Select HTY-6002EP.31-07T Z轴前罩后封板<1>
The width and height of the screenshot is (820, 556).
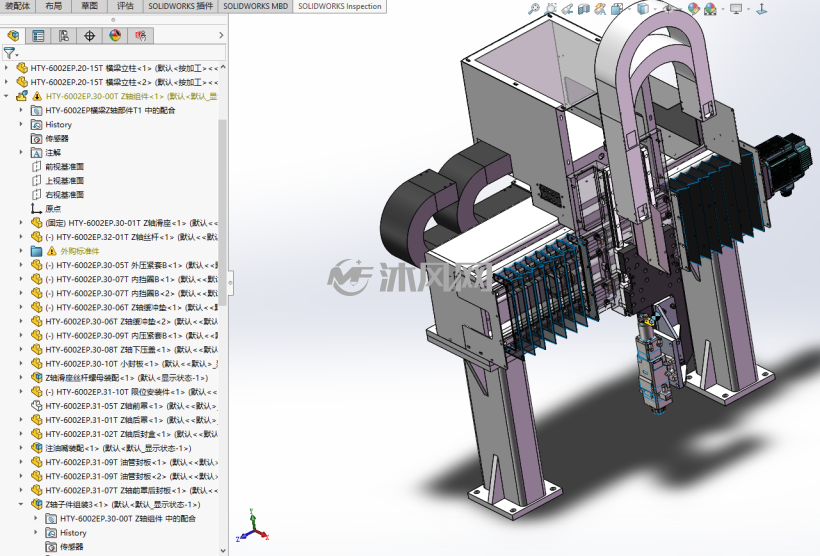coord(124,490)
